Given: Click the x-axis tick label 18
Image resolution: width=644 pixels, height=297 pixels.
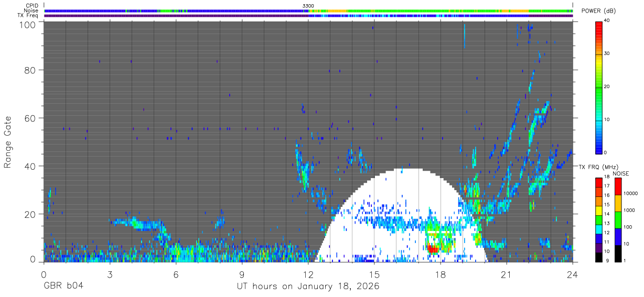Looking at the screenshot, I should [441, 274].
